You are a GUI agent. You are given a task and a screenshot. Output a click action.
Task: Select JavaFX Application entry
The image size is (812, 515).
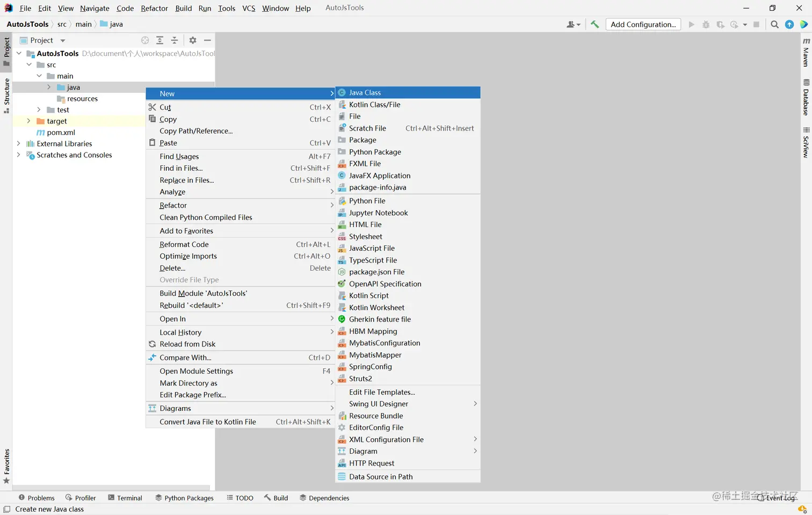[408, 176]
